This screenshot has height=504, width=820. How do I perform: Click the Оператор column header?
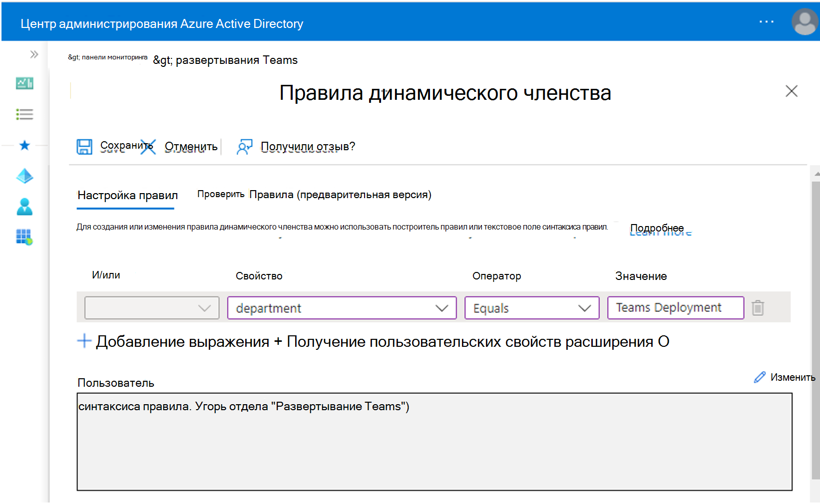point(497,276)
